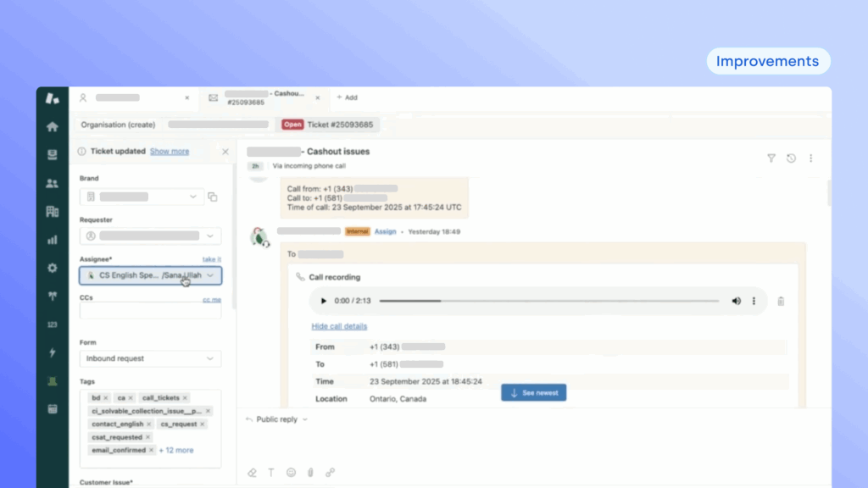The height and width of the screenshot is (488, 868).
Task: Delete the call recording with trash icon
Action: (x=781, y=301)
